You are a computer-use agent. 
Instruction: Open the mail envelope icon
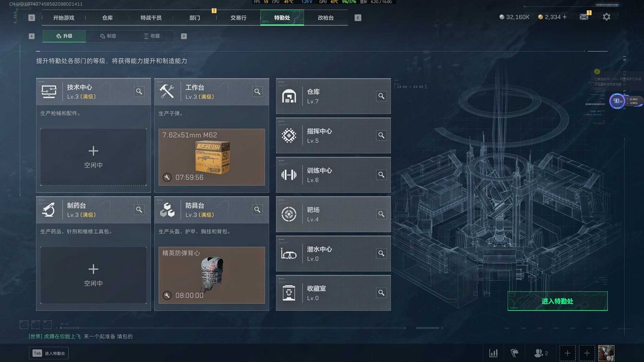pos(584,17)
